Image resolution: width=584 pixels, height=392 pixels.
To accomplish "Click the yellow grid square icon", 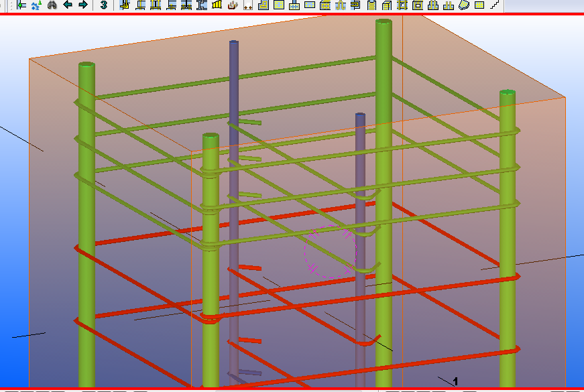I will (479, 5).
